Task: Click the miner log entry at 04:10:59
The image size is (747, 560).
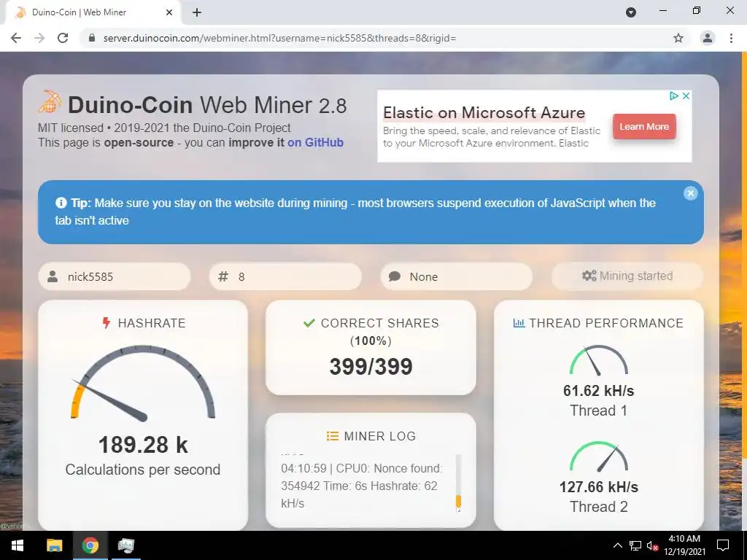Action: click(362, 486)
